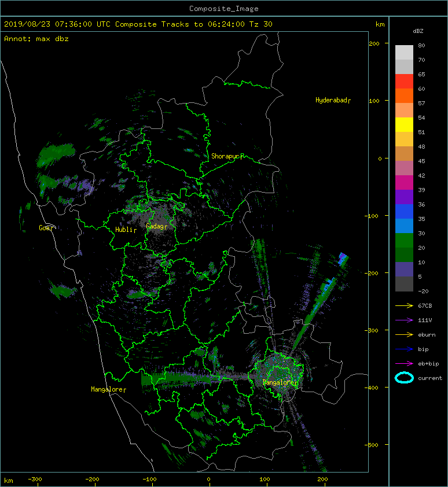Image resolution: width=448 pixels, height=487 pixels.
Task: Click the 0 horizontal axis tick label
Action: (x=208, y=479)
